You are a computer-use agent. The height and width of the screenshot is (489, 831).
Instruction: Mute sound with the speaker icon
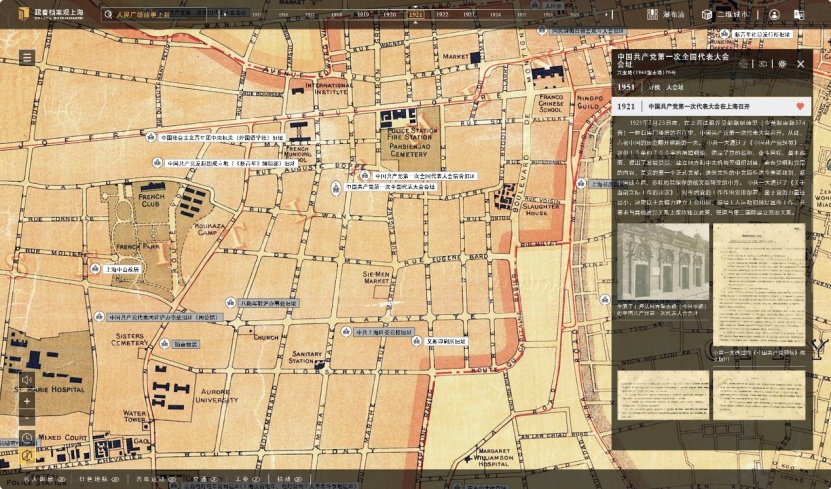click(x=26, y=380)
